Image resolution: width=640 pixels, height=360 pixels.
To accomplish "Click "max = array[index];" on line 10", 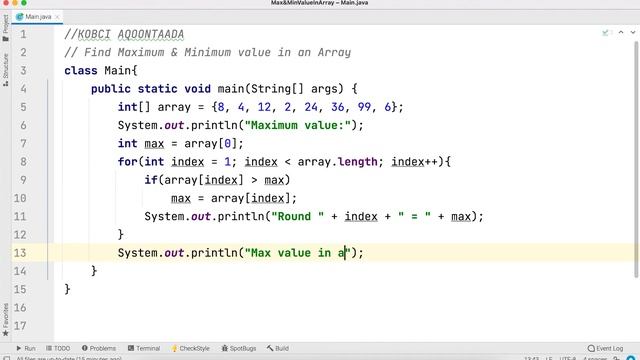I will pos(234,198).
